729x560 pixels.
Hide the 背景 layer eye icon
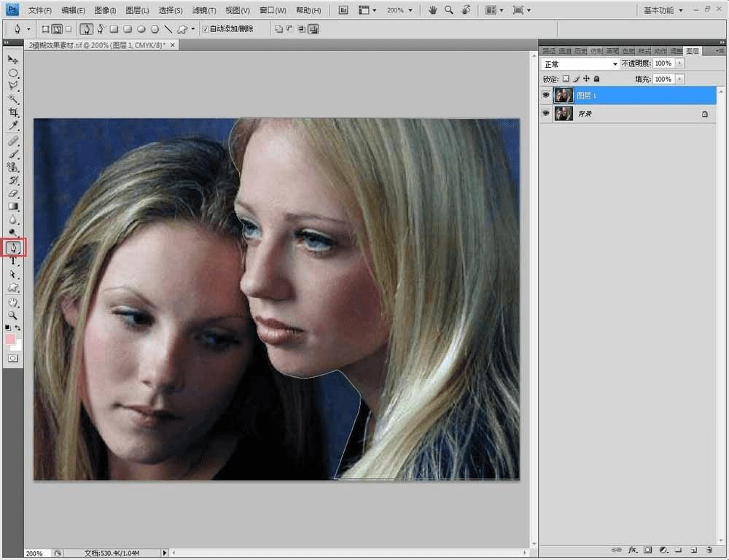(546, 113)
